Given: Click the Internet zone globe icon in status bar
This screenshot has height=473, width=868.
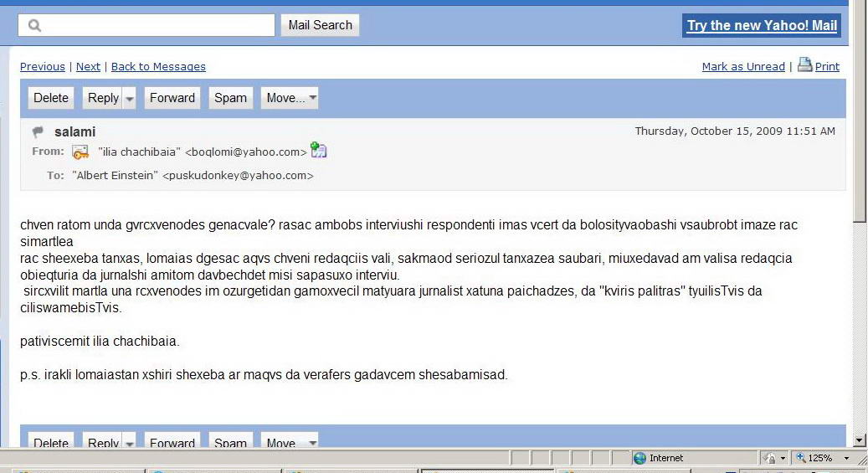Looking at the screenshot, I should [x=640, y=458].
